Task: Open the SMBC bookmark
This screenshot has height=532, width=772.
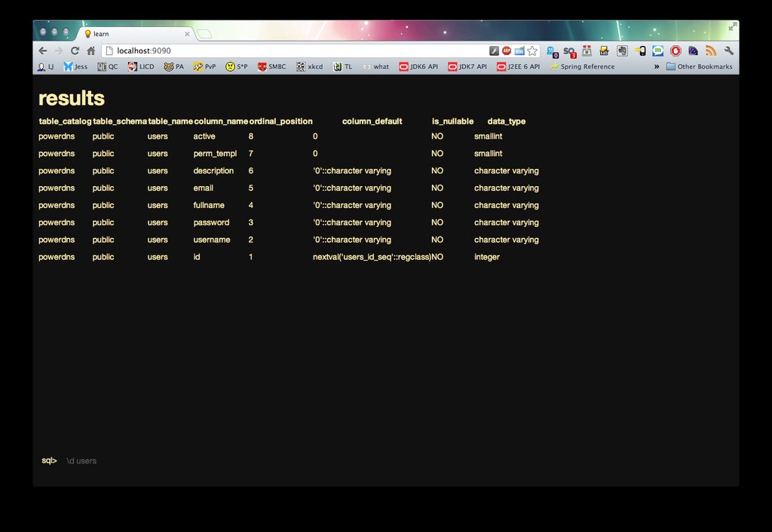Action: point(271,66)
